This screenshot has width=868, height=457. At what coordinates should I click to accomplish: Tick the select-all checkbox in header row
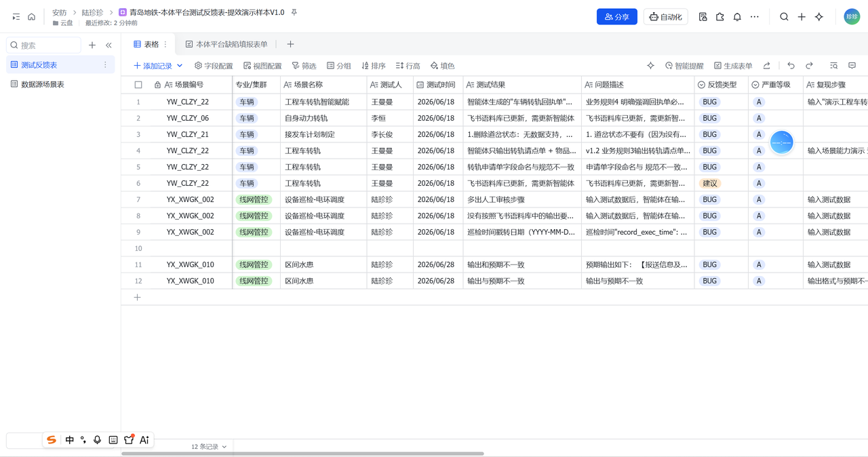coord(138,85)
